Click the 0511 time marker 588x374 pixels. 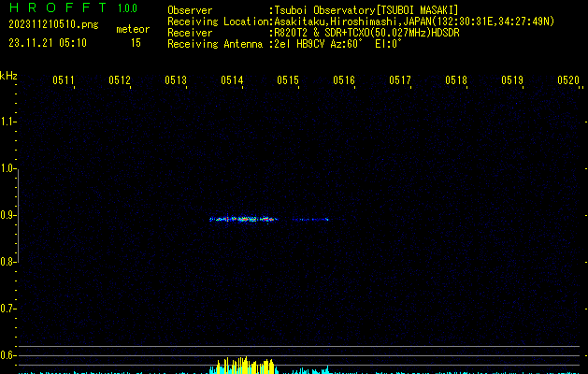(x=64, y=81)
